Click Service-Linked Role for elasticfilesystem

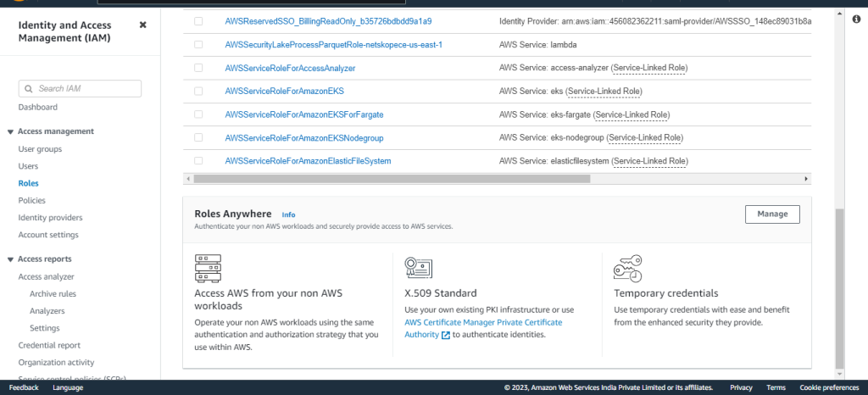pos(649,161)
